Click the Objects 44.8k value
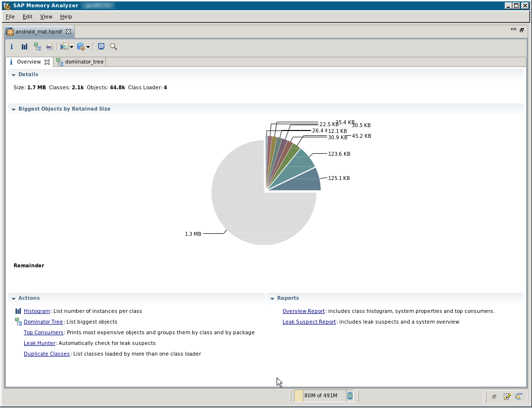 [117, 87]
